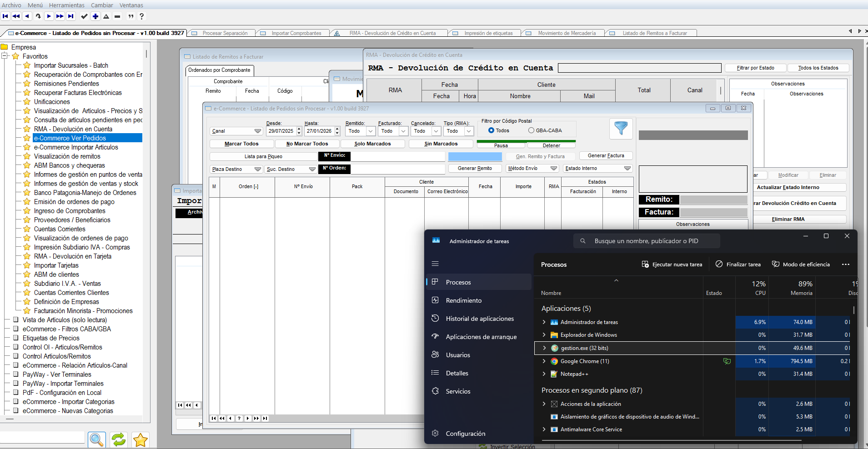Select the Todos postal code radio button

click(491, 130)
